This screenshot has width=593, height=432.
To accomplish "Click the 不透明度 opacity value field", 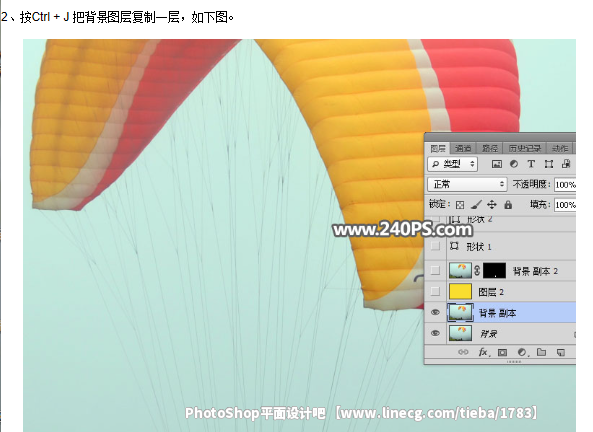I will pos(565,185).
